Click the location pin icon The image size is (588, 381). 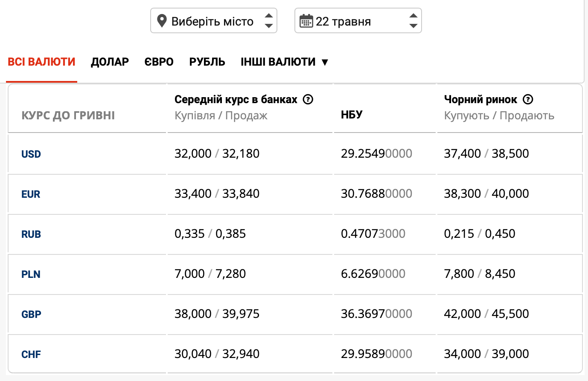(162, 21)
